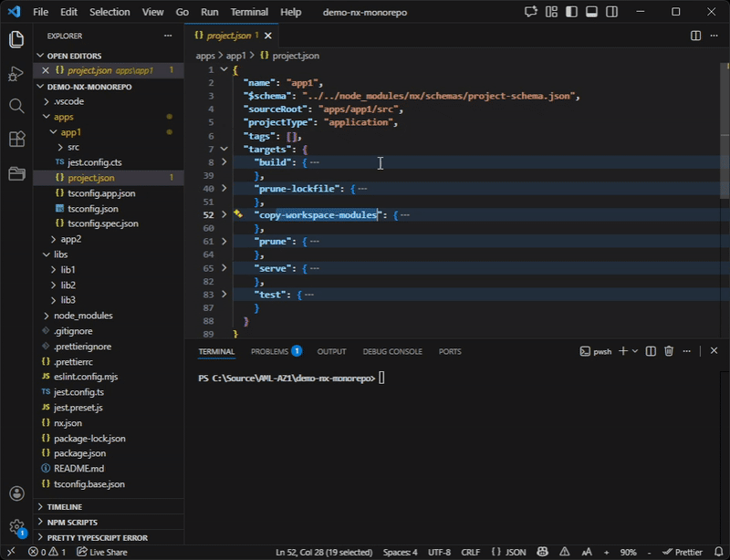Toggle the secondary side bar visibility
Image resolution: width=730 pixels, height=560 pixels.
tap(611, 12)
